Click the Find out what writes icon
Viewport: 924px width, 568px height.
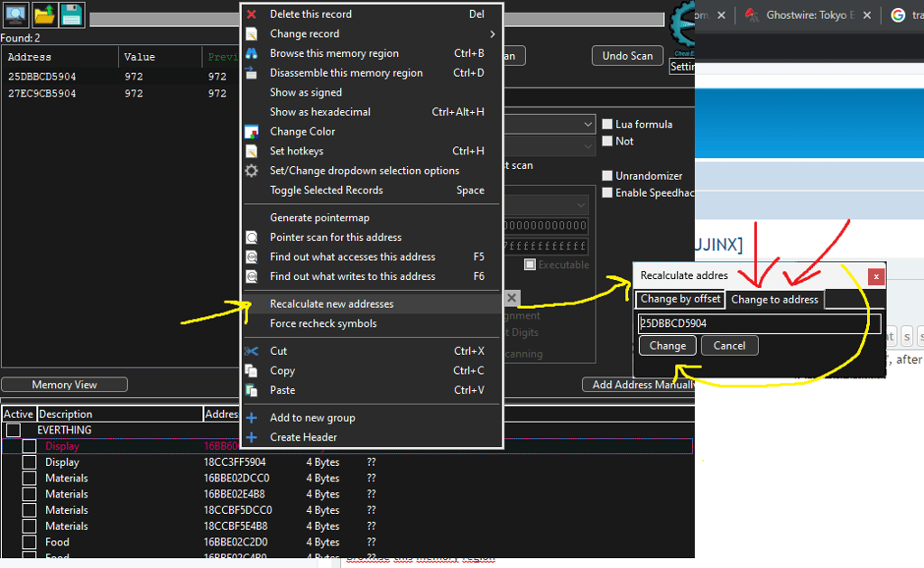[252, 276]
